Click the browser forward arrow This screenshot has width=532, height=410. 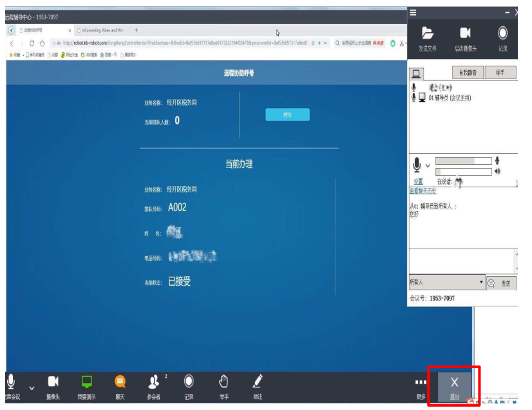pyautogui.click(x=22, y=43)
